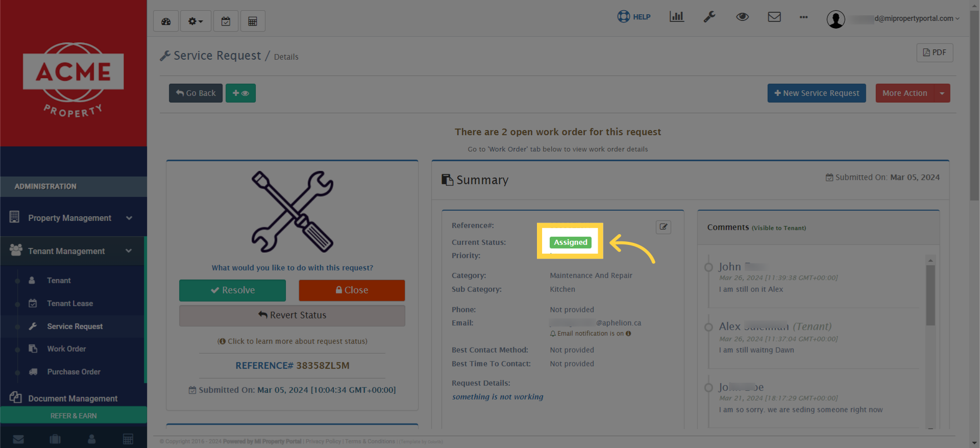
Task: Click the bottom sidebar briefcase icon
Action: click(55, 439)
